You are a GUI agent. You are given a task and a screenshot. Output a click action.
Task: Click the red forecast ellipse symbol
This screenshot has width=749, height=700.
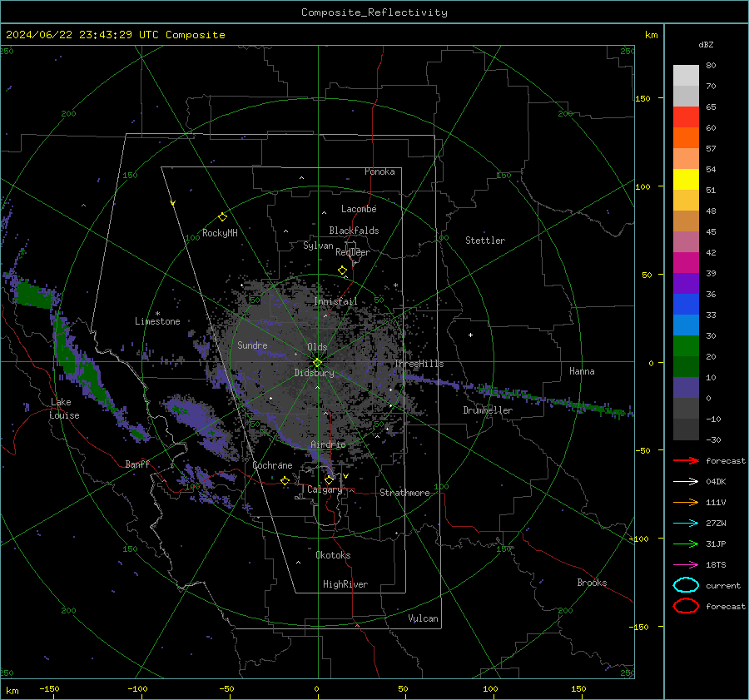(x=686, y=606)
